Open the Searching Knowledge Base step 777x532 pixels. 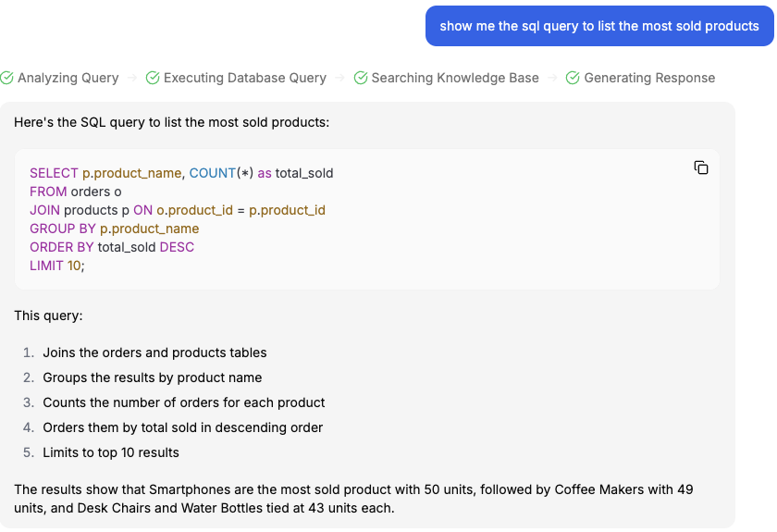[x=454, y=78]
